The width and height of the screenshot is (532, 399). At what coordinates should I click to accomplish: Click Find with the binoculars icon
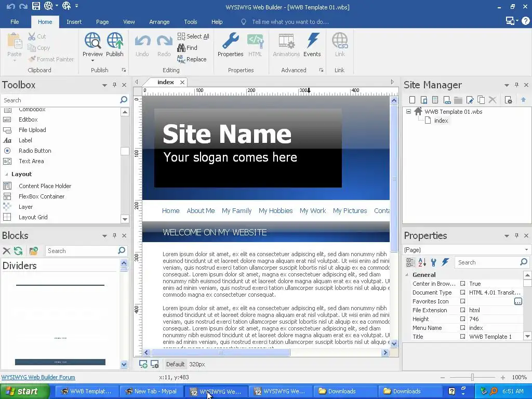(x=187, y=48)
